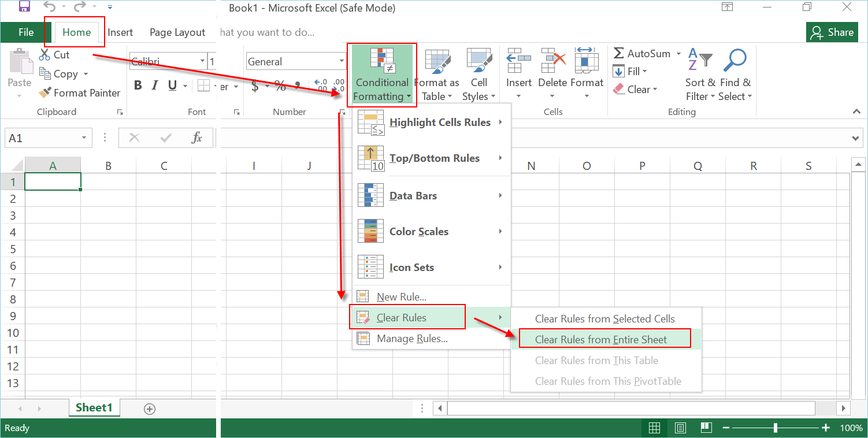The image size is (868, 438).
Task: Insert cells using the Insert icon
Action: click(518, 60)
